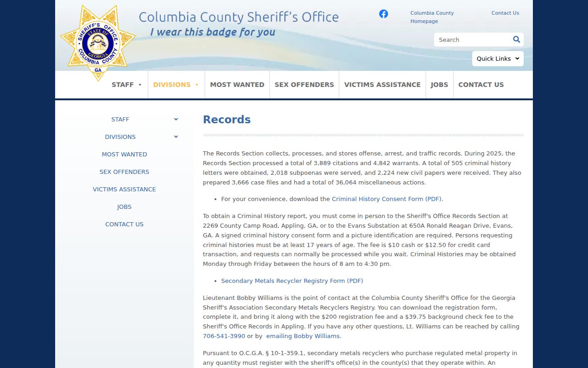Select Jobs in the top navigation

pos(439,85)
